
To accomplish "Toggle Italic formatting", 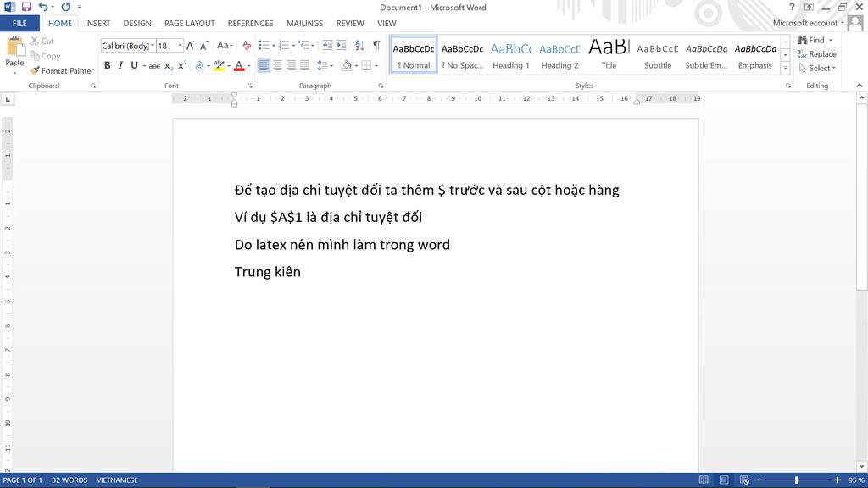I will click(120, 65).
